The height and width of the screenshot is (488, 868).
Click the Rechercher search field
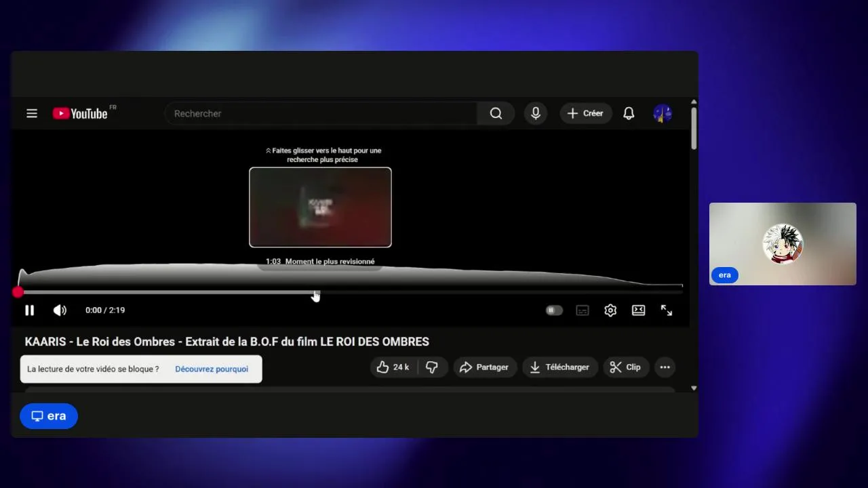(x=321, y=113)
